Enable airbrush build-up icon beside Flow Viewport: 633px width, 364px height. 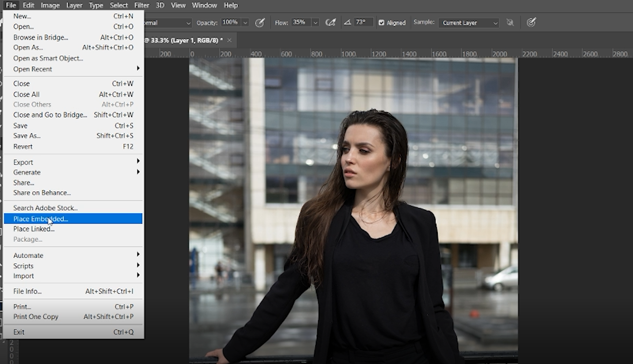coord(331,23)
